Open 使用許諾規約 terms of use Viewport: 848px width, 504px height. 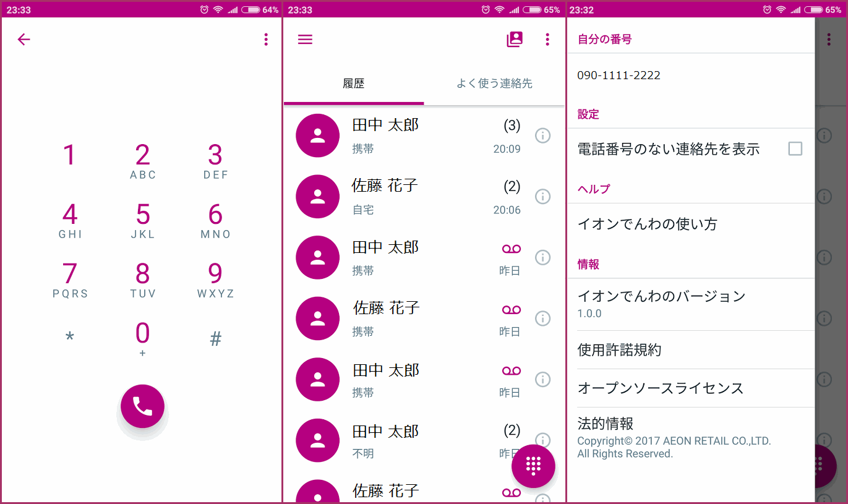691,350
